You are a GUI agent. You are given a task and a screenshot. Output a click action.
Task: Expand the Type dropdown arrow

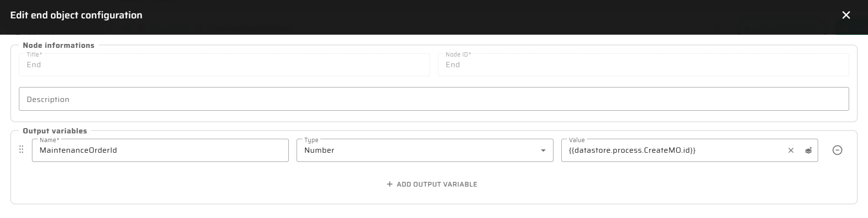click(x=543, y=150)
